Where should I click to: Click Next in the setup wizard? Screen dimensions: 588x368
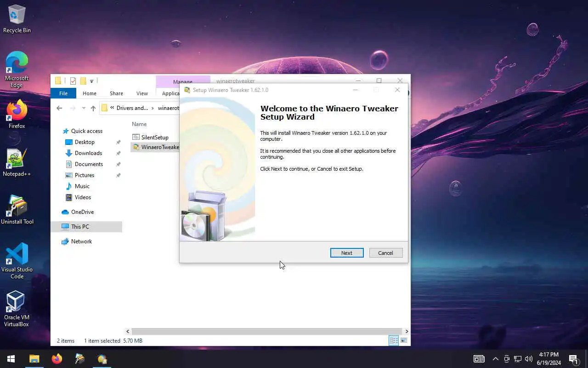pos(347,253)
